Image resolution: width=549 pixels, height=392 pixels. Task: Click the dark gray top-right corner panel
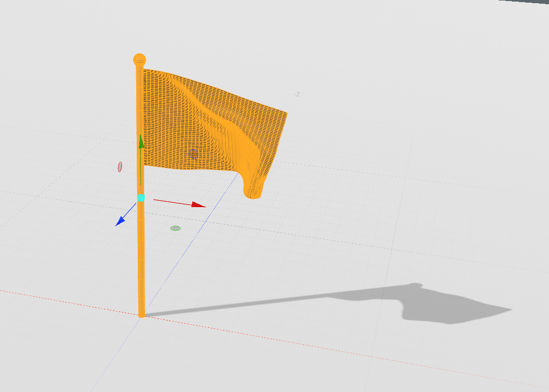(x=525, y=2)
